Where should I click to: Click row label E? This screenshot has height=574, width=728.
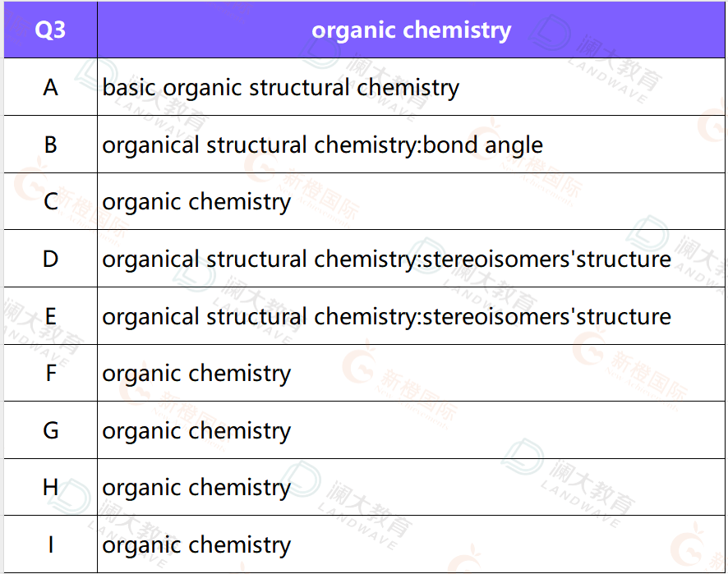tap(51, 316)
